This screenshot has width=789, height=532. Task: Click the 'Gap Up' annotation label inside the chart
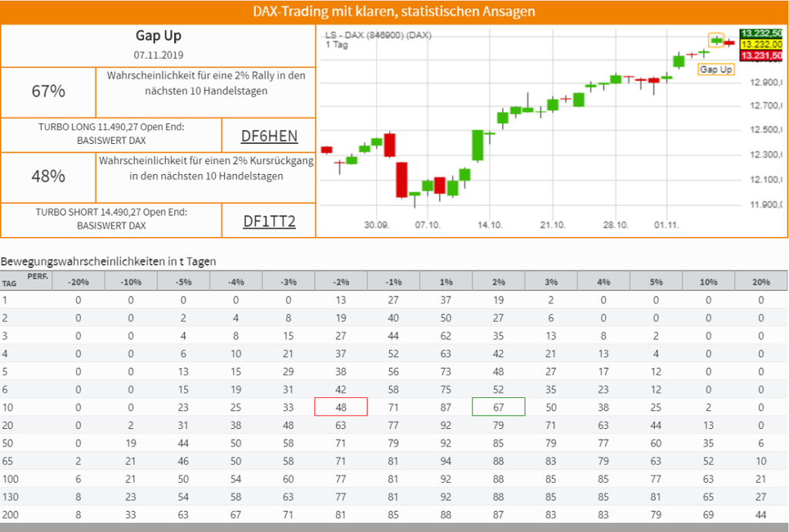[716, 69]
